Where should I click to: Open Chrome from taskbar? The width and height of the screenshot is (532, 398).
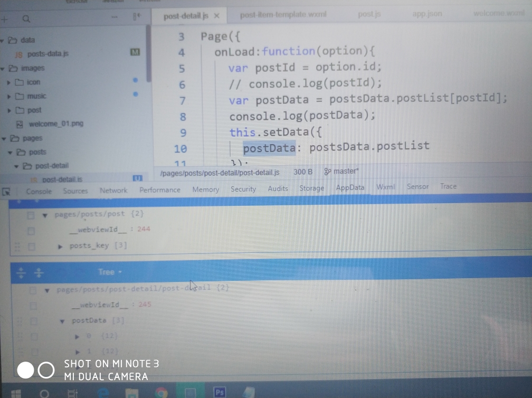coord(161,393)
